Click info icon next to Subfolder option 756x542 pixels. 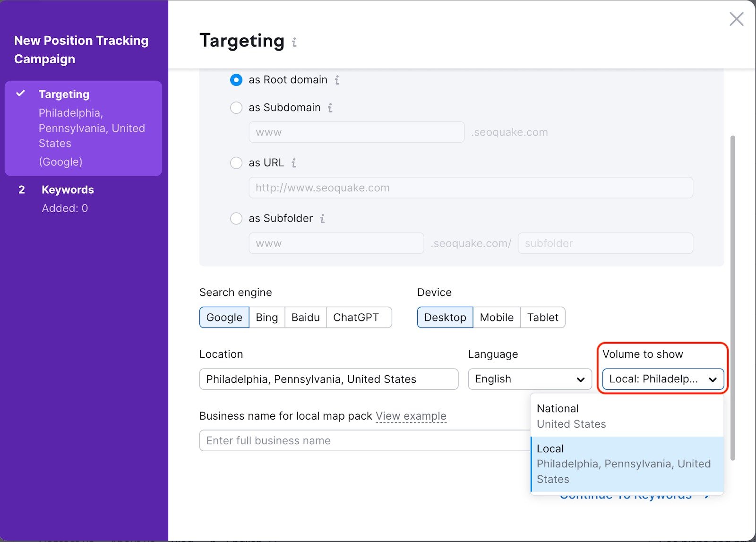click(x=322, y=218)
